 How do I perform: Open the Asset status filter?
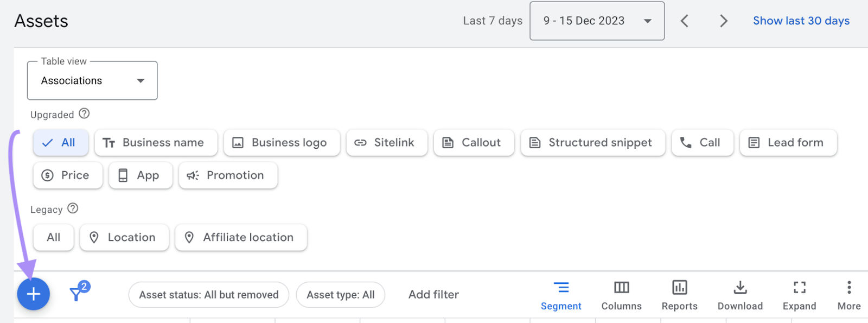(208, 294)
